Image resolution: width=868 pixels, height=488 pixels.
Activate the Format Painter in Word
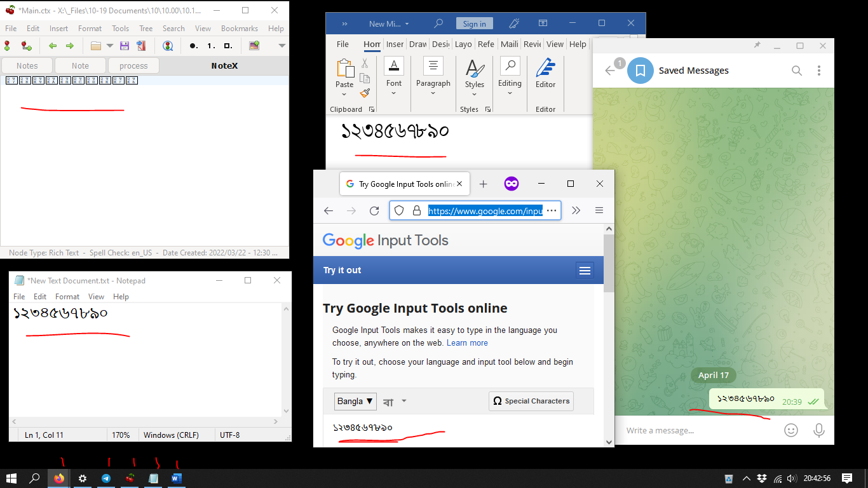click(365, 93)
